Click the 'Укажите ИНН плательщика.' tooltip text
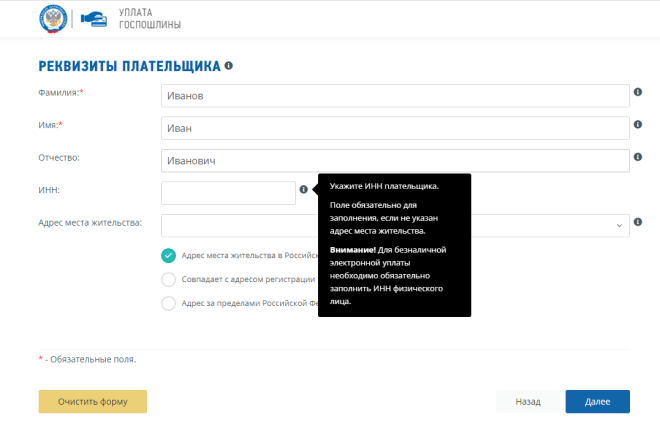660x439 pixels. tap(384, 186)
